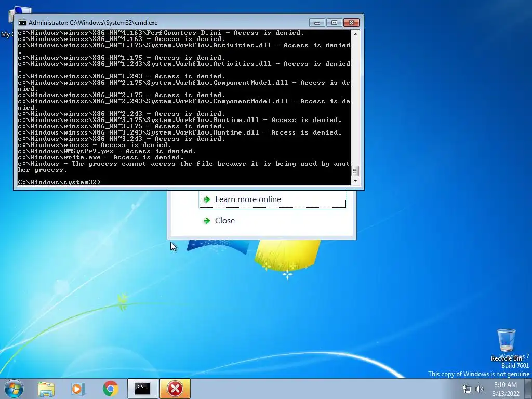Click the 'c:\Windows\write.exe - Access is denied.' line
The width and height of the screenshot is (532, 399).
point(101,157)
